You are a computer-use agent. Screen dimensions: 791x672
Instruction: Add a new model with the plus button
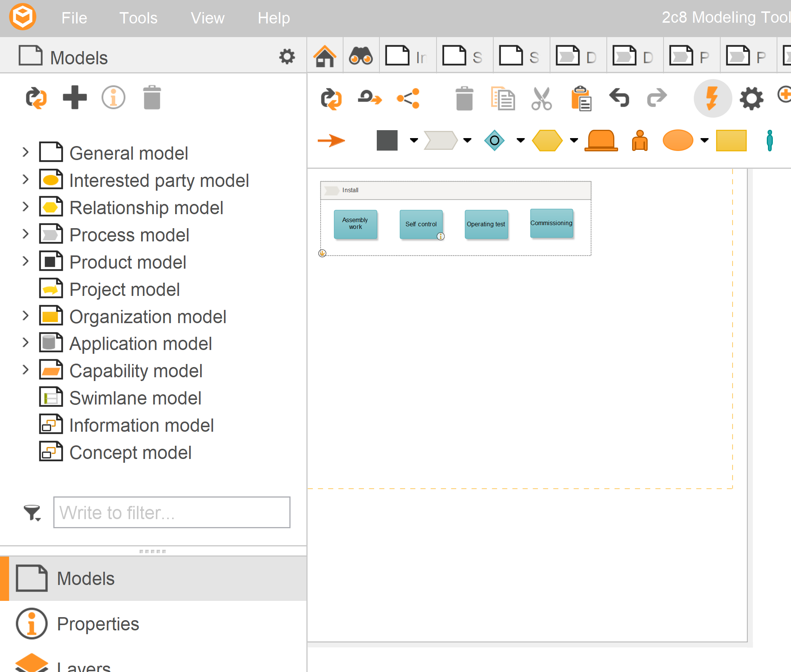coord(75,98)
